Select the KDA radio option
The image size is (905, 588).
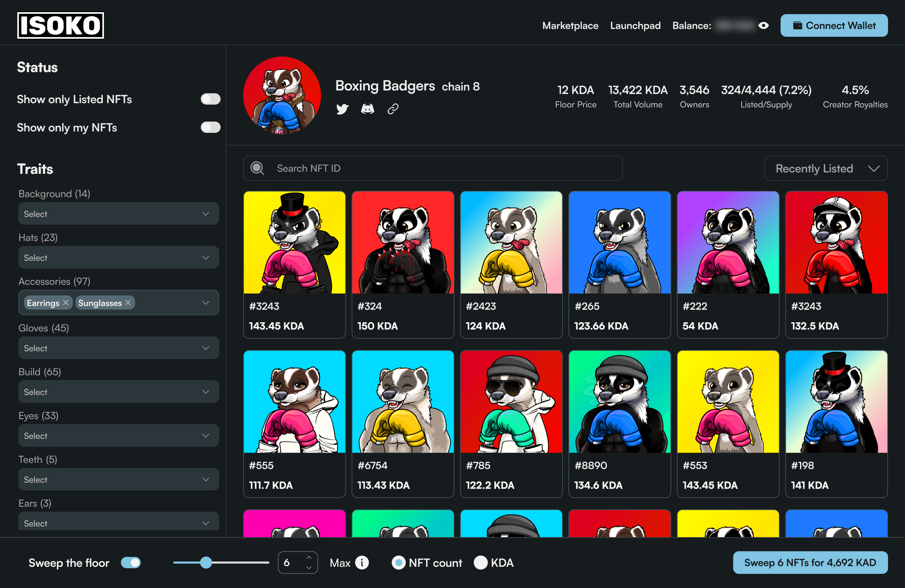tap(481, 563)
